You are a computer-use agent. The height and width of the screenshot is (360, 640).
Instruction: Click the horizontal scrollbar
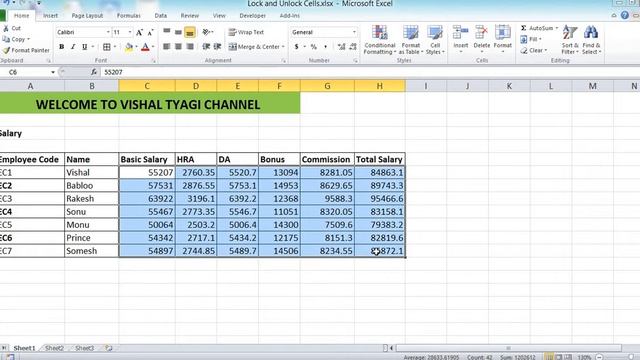point(509,348)
